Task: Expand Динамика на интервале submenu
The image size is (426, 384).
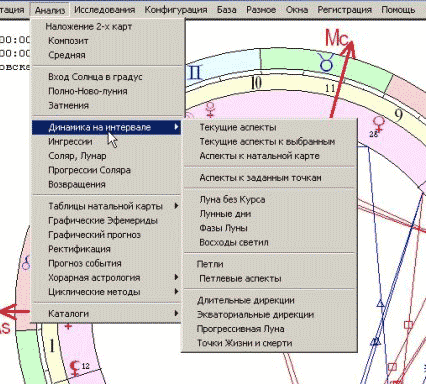Action: [107, 127]
